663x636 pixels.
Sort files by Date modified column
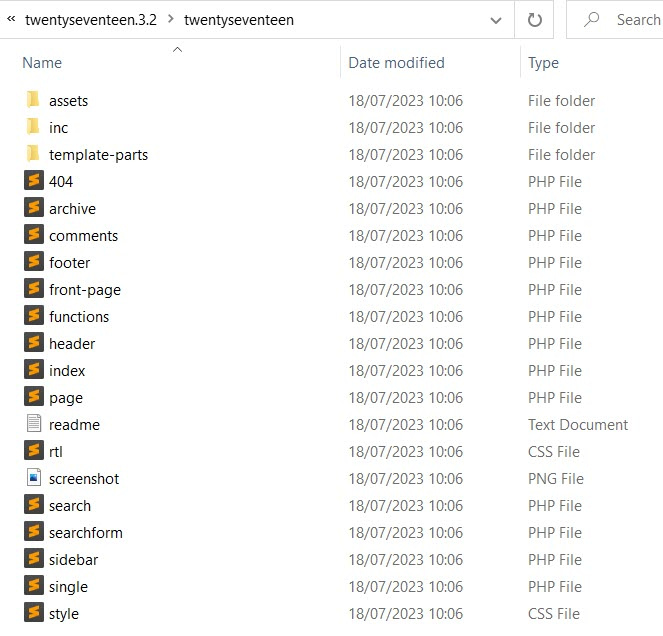coord(396,63)
